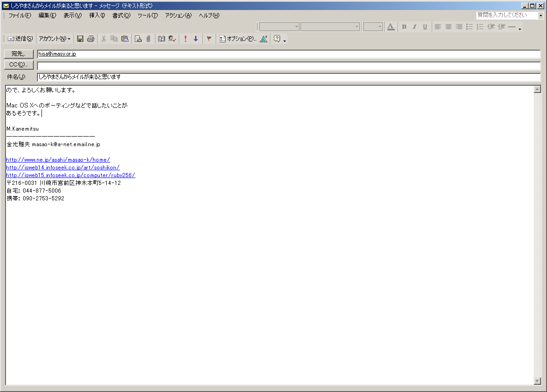
Task: Open the ruby256 infoseek hyperlink
Action: (71, 175)
